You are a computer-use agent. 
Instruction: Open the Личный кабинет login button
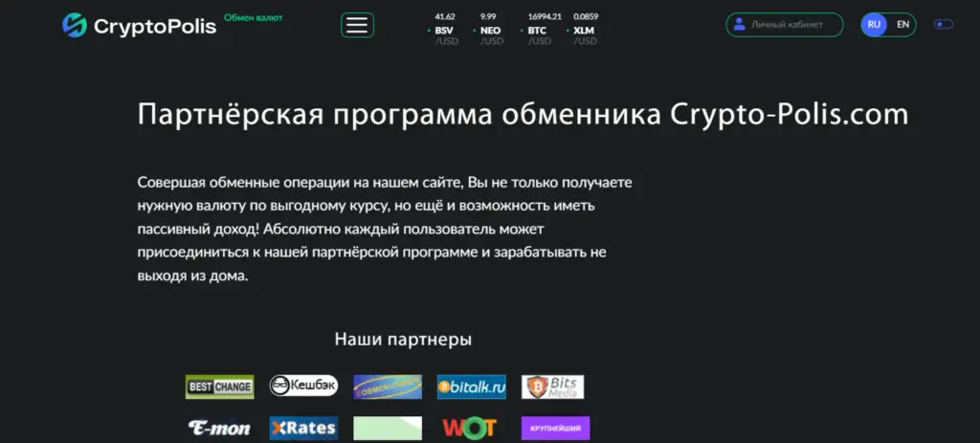click(x=785, y=25)
